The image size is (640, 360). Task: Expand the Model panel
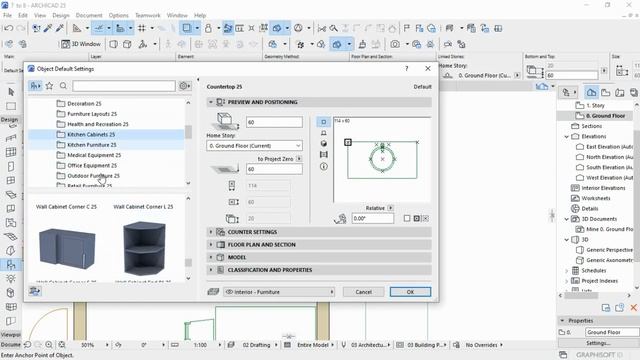211,257
